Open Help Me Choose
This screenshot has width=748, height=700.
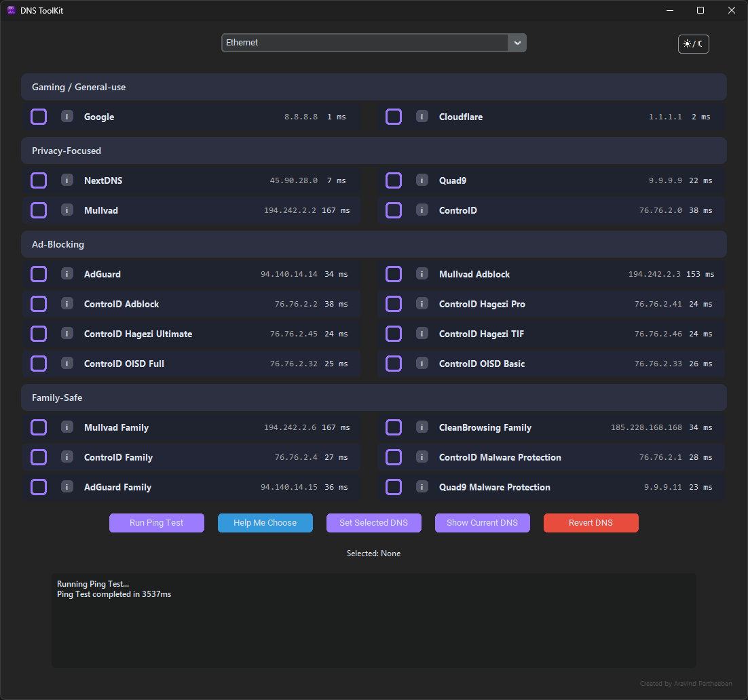tap(265, 522)
